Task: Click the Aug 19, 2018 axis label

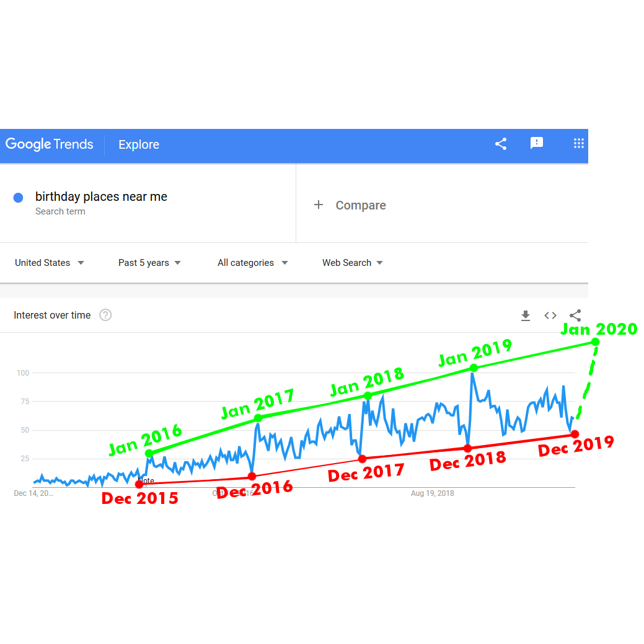Action: click(x=433, y=493)
